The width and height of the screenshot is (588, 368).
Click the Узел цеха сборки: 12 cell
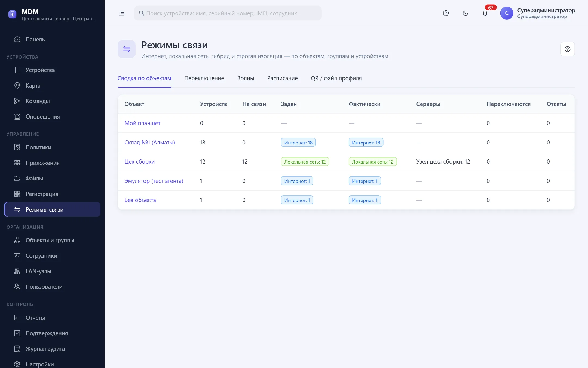pyautogui.click(x=443, y=162)
